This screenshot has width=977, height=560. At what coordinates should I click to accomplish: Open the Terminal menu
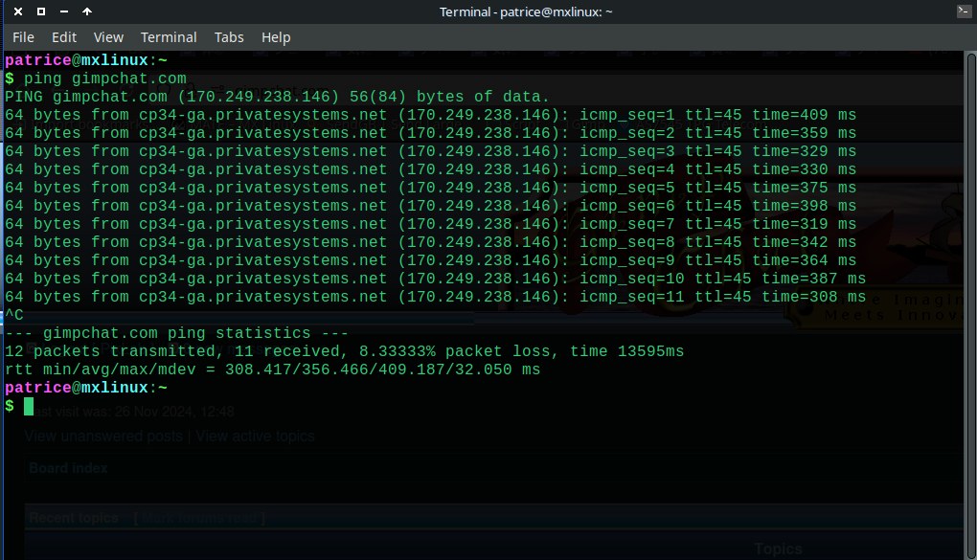[169, 37]
